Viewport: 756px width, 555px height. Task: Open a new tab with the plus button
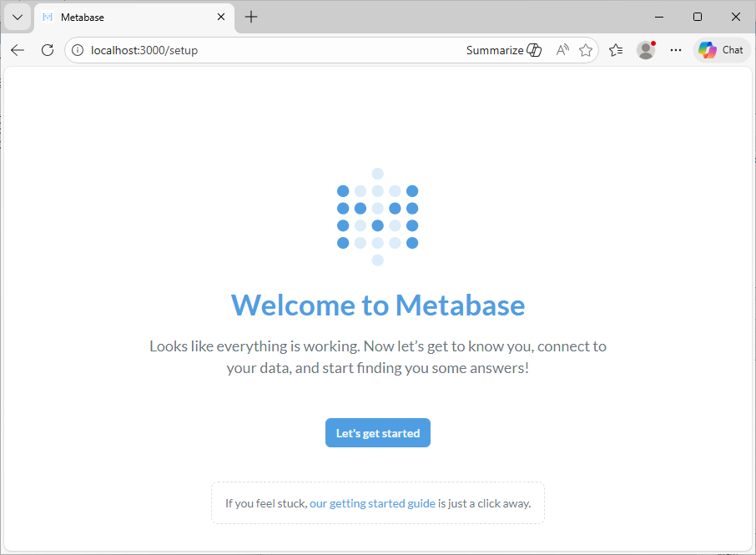tap(250, 16)
